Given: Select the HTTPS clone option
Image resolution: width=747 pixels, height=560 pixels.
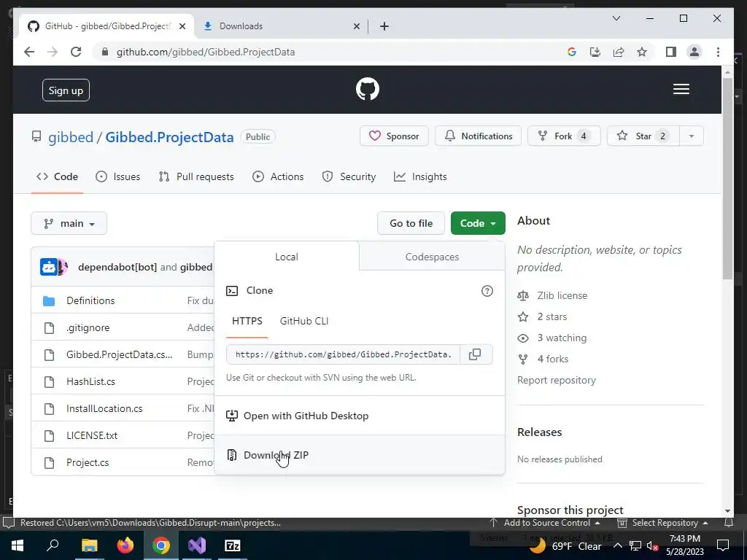Looking at the screenshot, I should [247, 322].
